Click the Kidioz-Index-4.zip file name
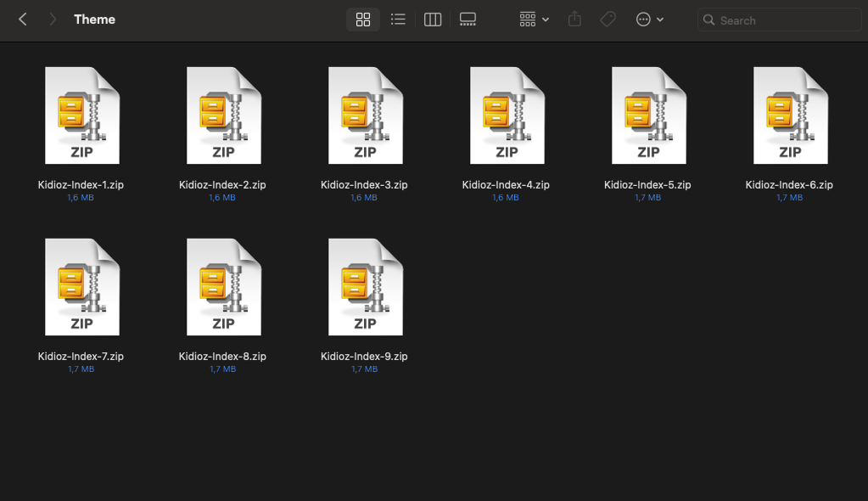Screen dimensions: 868x501 point(506,185)
